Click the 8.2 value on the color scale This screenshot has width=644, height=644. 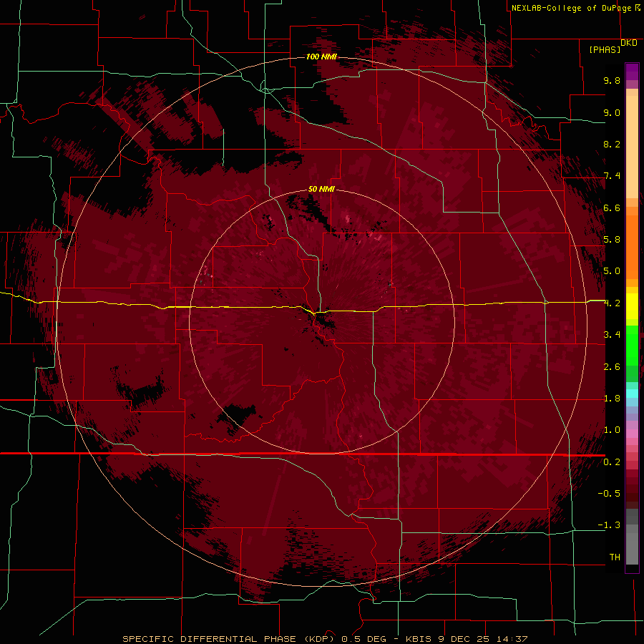[612, 144]
